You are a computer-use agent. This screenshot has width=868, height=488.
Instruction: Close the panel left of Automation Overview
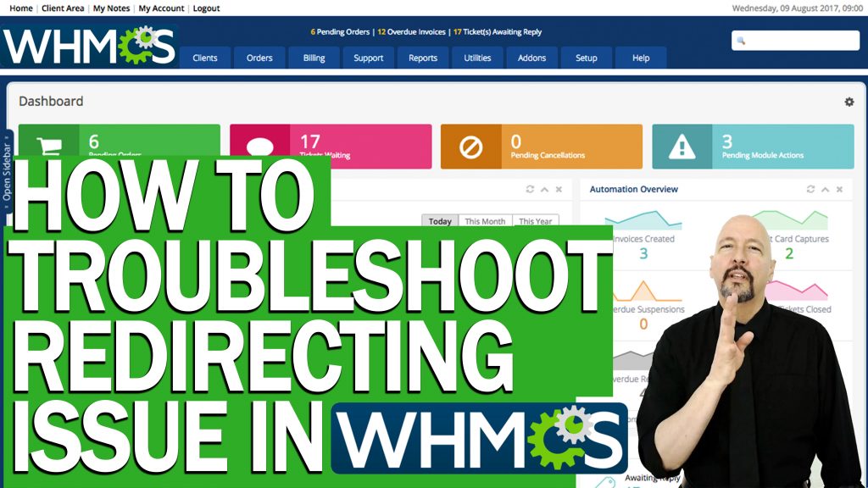(559, 190)
